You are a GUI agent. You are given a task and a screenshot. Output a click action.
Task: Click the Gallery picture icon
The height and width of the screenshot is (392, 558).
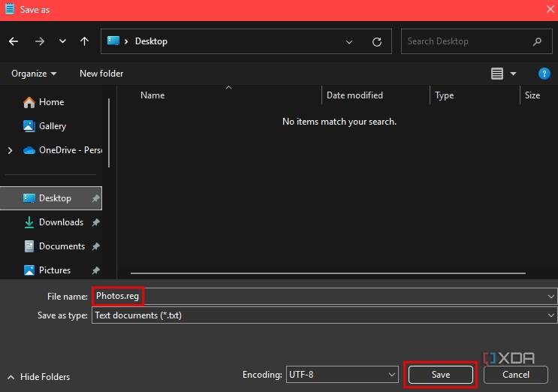29,126
